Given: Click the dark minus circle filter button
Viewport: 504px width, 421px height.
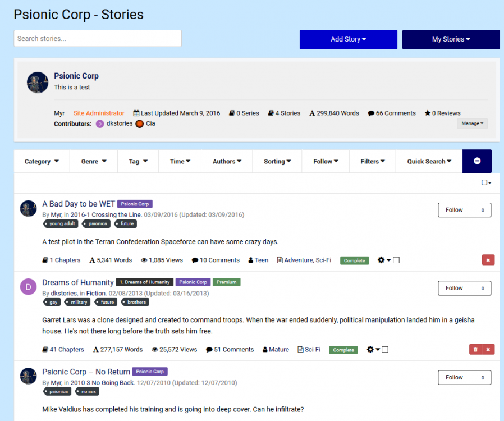Looking at the screenshot, I should pyautogui.click(x=476, y=161).
